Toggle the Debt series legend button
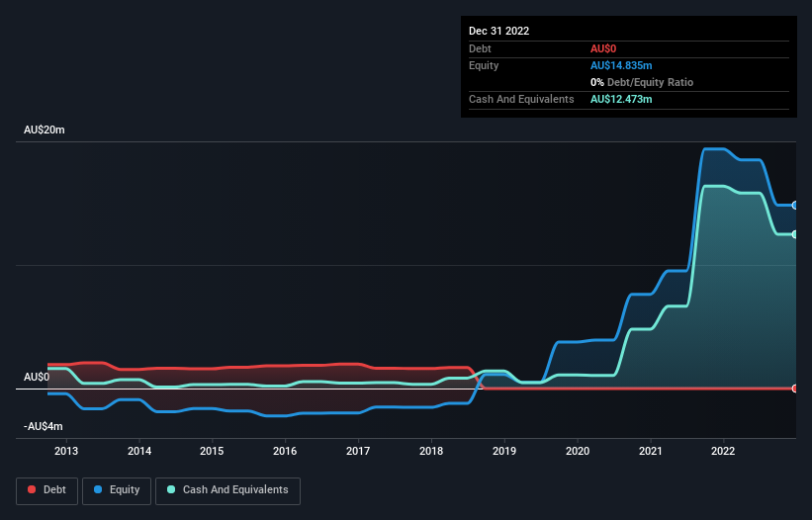Screen dimensions: 812x520 [x=46, y=490]
